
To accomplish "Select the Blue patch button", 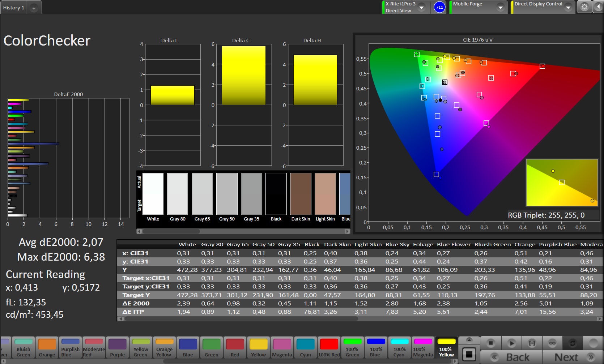I will coord(188,347).
